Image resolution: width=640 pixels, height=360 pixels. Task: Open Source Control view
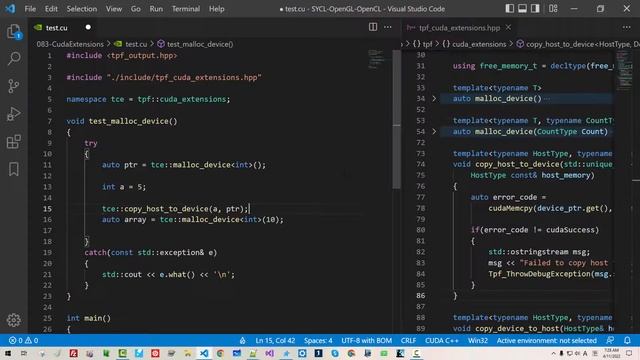coord(13,86)
